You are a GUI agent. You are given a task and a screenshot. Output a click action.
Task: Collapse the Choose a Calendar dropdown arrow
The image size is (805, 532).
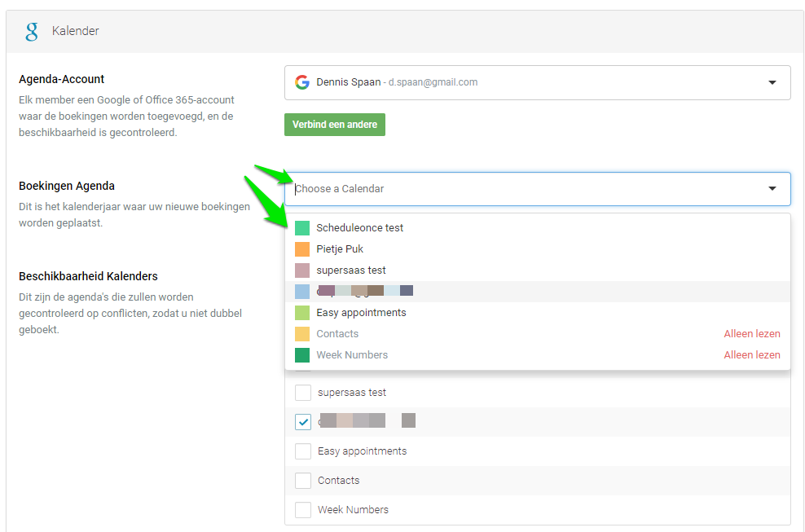click(772, 189)
